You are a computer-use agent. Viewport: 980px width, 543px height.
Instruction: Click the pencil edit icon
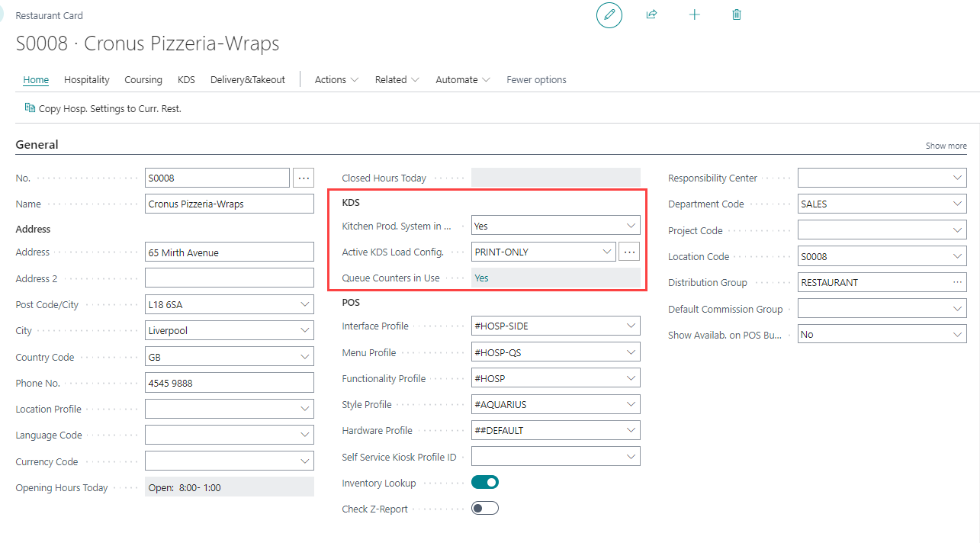point(609,15)
